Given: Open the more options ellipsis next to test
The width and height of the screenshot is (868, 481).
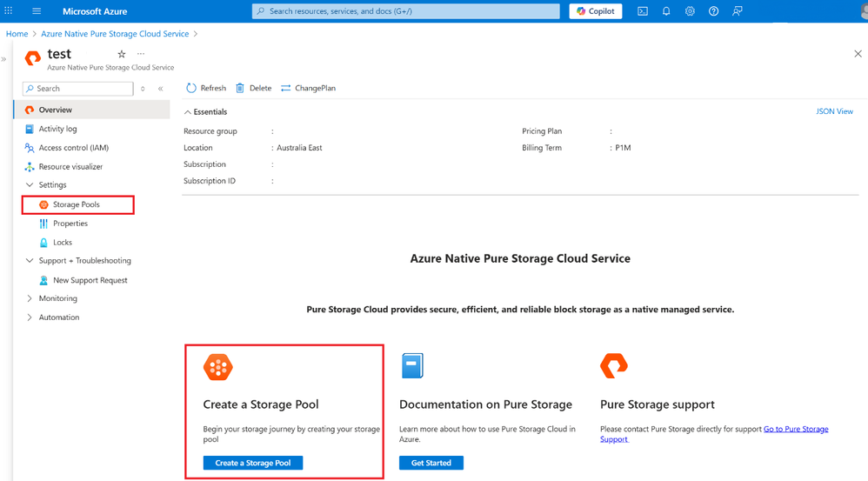Looking at the screenshot, I should click(141, 54).
